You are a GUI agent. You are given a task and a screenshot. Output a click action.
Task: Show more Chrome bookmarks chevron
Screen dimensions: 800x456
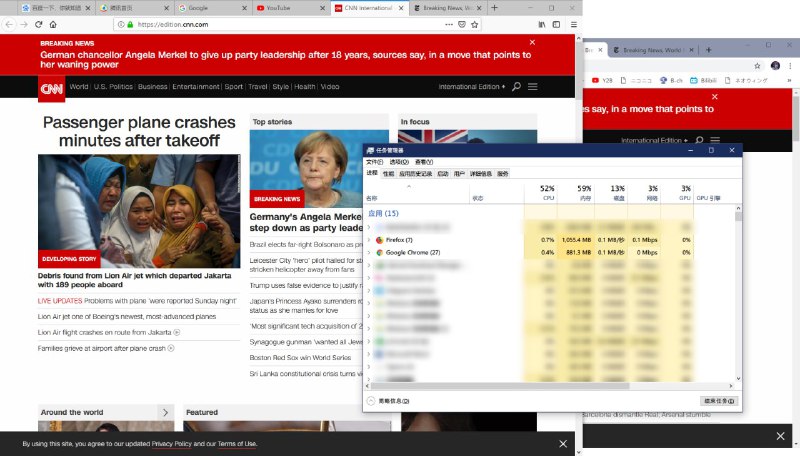click(x=789, y=81)
